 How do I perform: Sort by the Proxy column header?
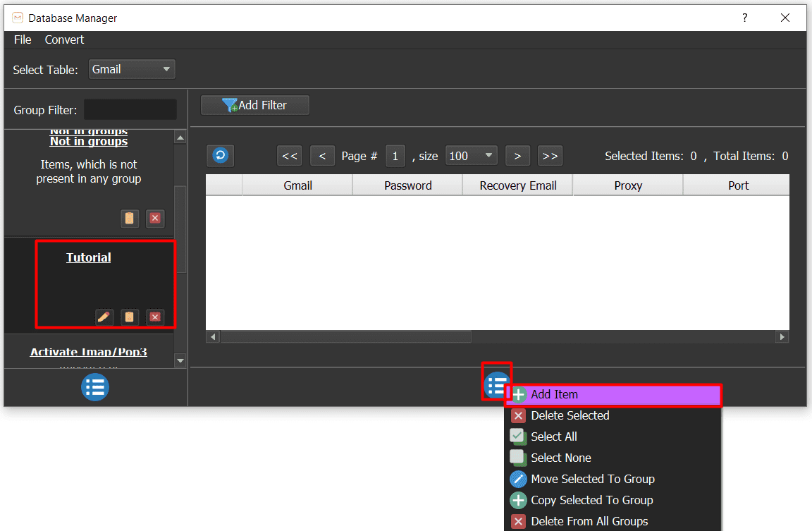[628, 185]
